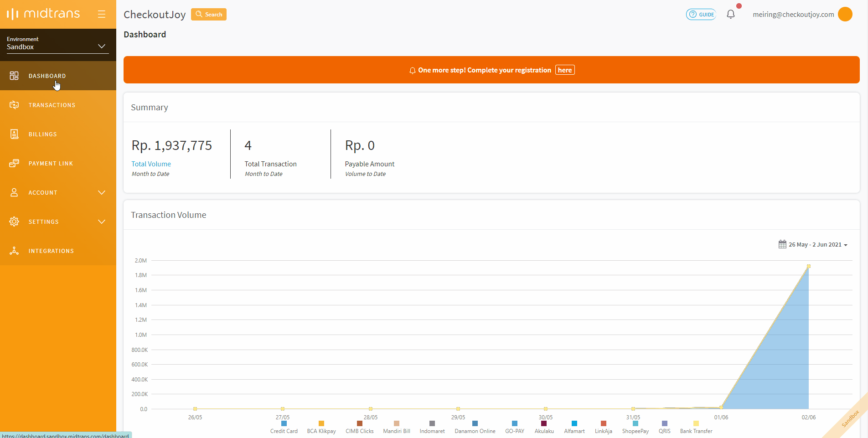
Task: Go to Transactions in sidebar
Action: (x=58, y=105)
